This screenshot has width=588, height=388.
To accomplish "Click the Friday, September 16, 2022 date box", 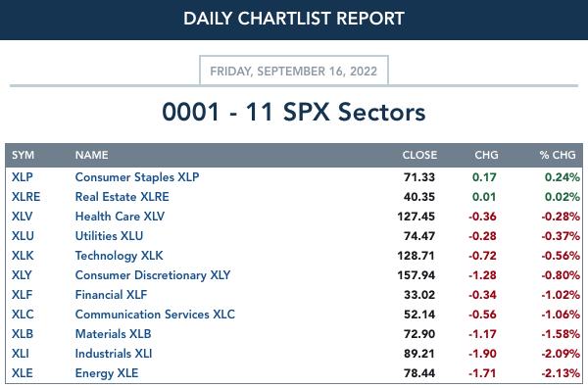I will tap(294, 71).
